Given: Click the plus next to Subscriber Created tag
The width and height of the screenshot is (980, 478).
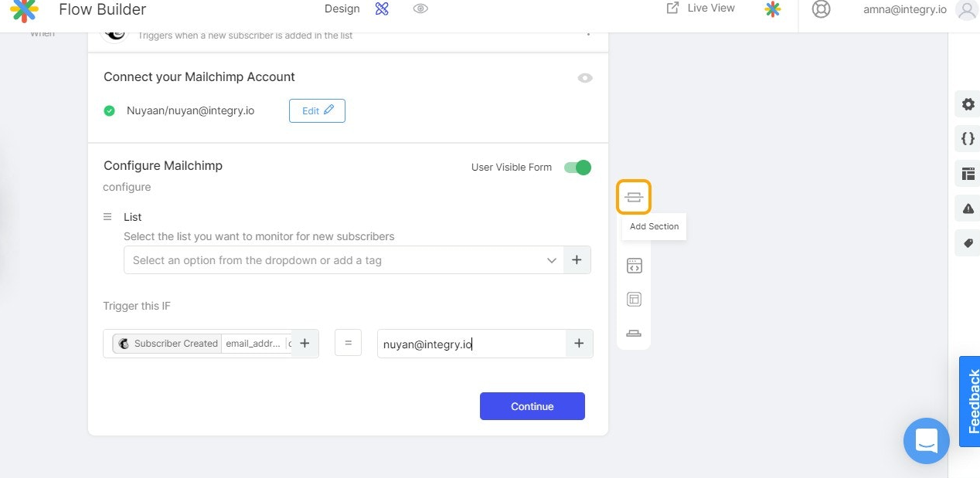Looking at the screenshot, I should [x=305, y=344].
